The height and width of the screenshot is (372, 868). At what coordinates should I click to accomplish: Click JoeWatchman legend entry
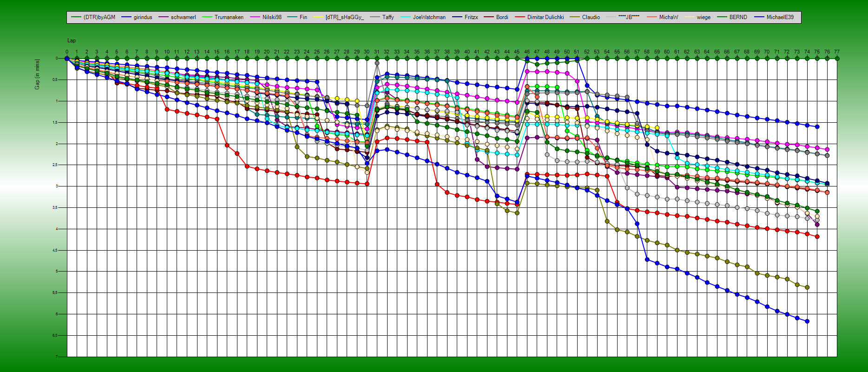pos(429,17)
